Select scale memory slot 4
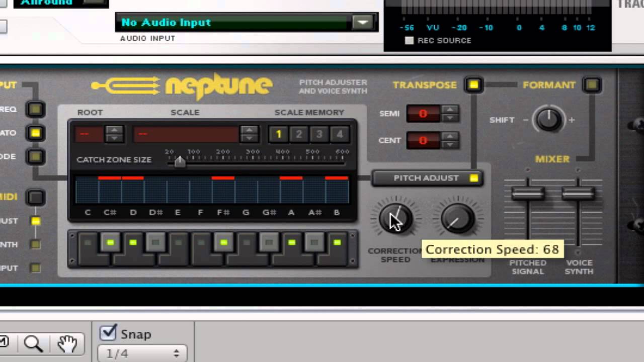The image size is (644, 362). (340, 134)
